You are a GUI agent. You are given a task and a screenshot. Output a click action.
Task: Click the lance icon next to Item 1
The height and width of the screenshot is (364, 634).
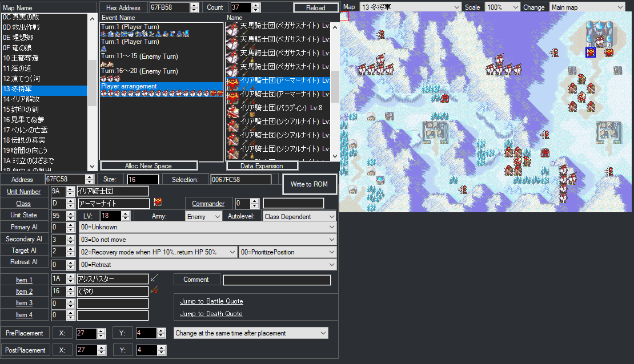153,280
